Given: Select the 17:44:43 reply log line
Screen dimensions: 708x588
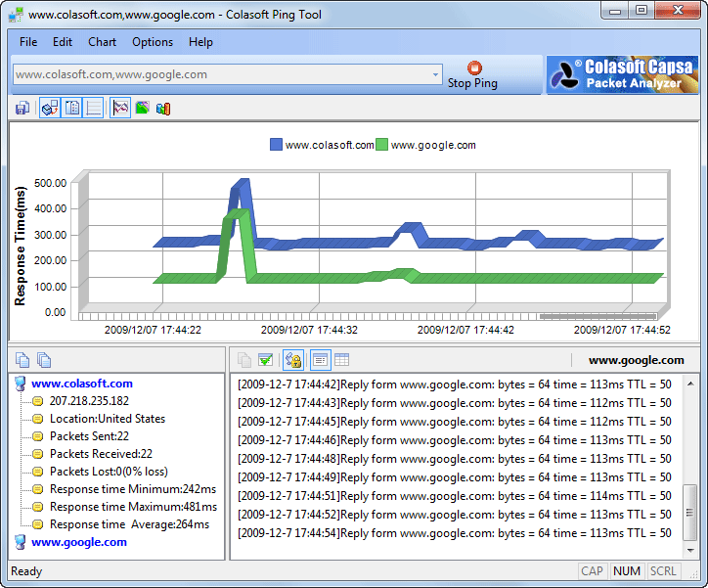Looking at the screenshot, I should tap(455, 403).
